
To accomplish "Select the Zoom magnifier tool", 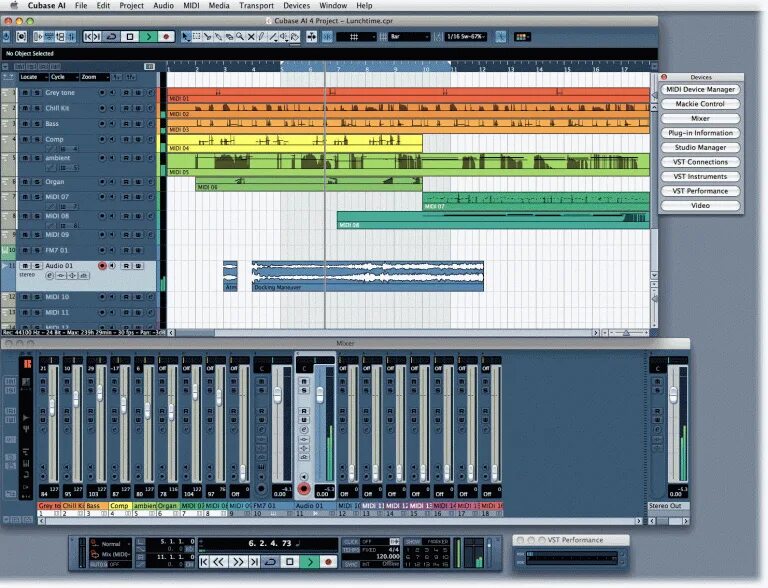I will 240,37.
